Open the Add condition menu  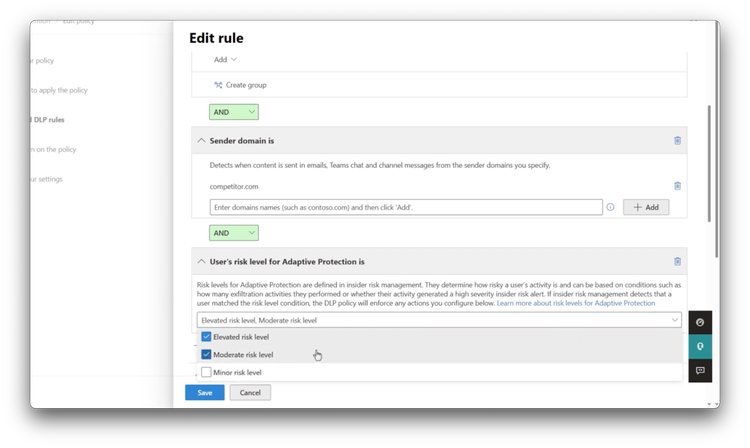(225, 59)
